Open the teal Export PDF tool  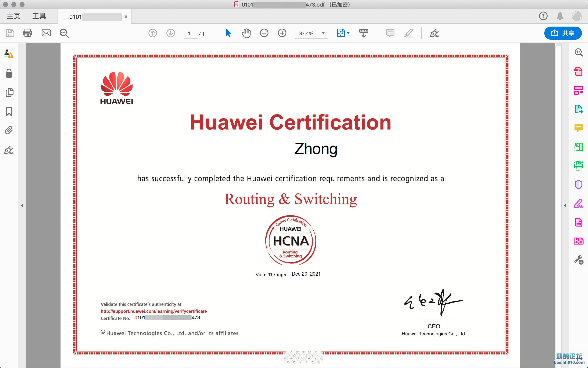coord(579,109)
